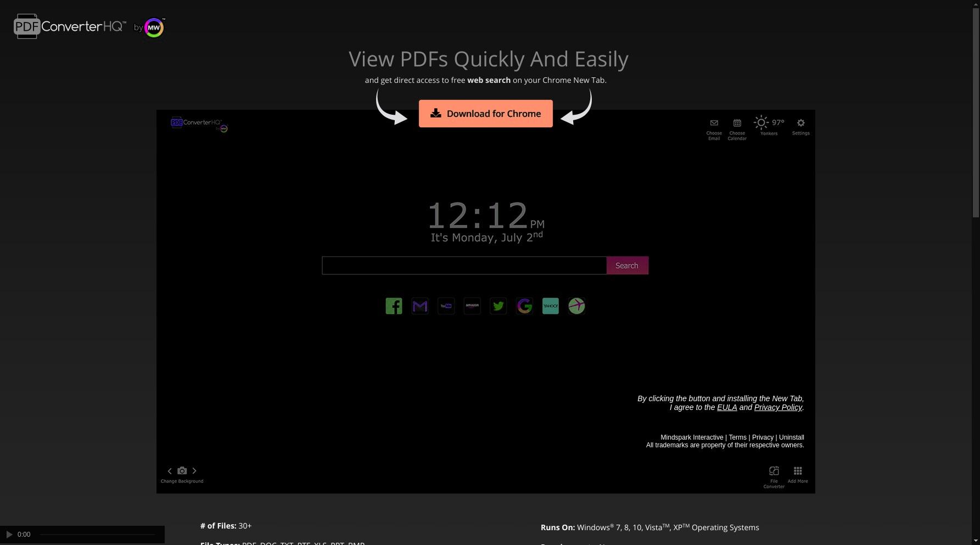Open the airplane travel shortcut icon

tap(576, 306)
